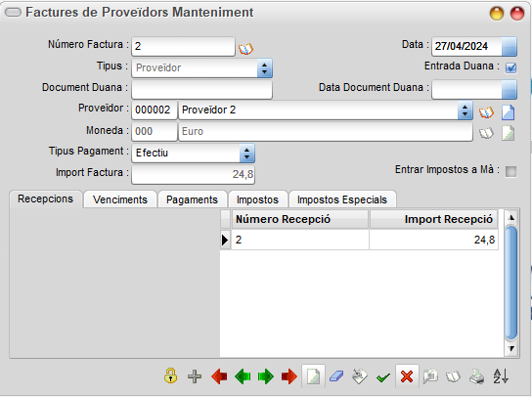This screenshot has height=397, width=532.
Task: Switch to the Recepcions tab
Action: (x=45, y=198)
